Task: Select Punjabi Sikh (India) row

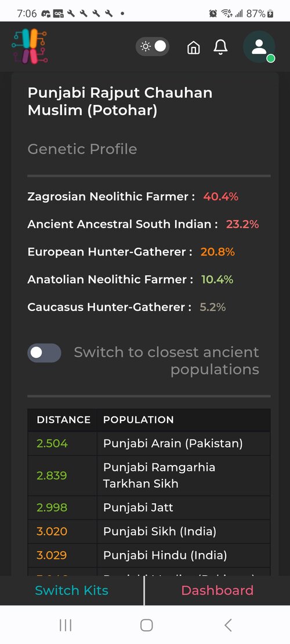Action: (149, 532)
